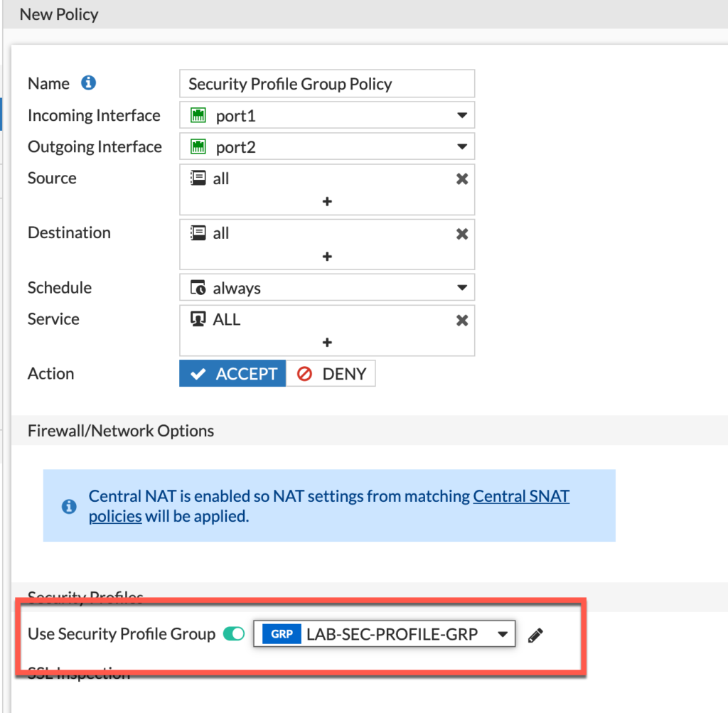Click the GRP badge in profile group selector
The image size is (728, 713).
(282, 633)
